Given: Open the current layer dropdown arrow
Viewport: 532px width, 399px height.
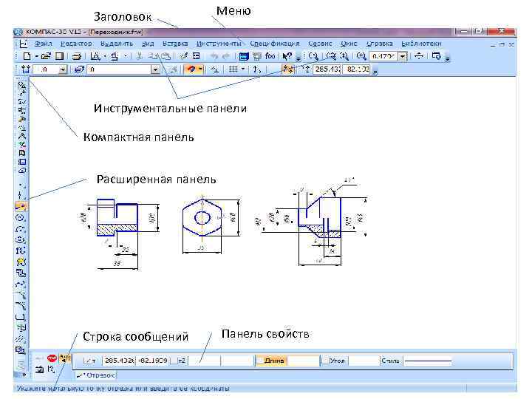Looking at the screenshot, I should (x=155, y=69).
